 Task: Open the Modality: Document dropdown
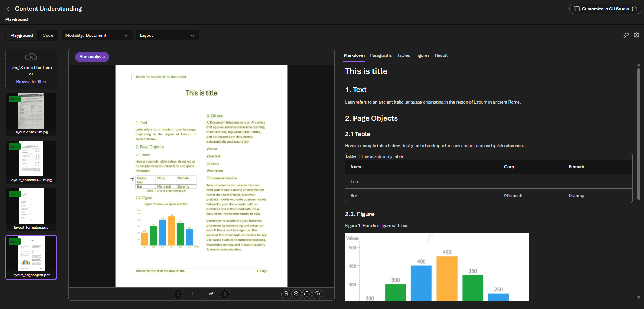97,35
